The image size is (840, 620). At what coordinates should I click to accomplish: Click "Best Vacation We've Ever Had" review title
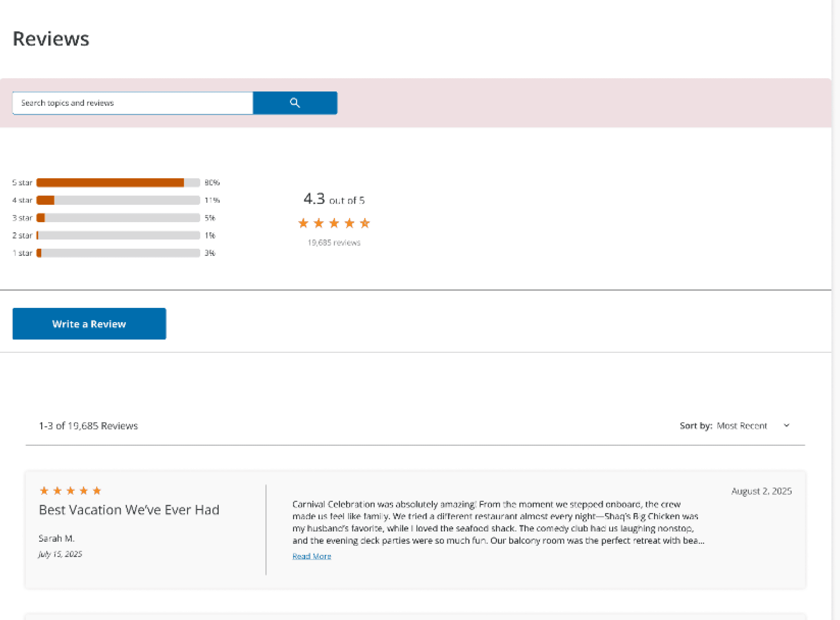[x=129, y=510]
